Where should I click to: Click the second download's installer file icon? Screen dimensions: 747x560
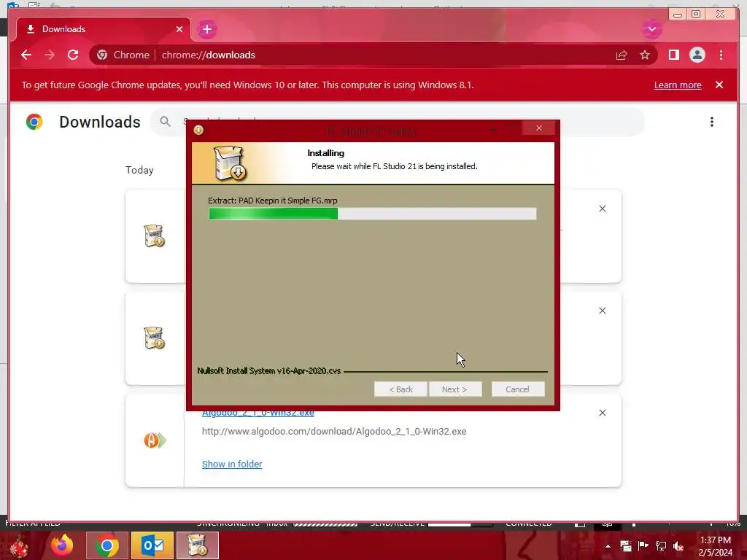154,338
